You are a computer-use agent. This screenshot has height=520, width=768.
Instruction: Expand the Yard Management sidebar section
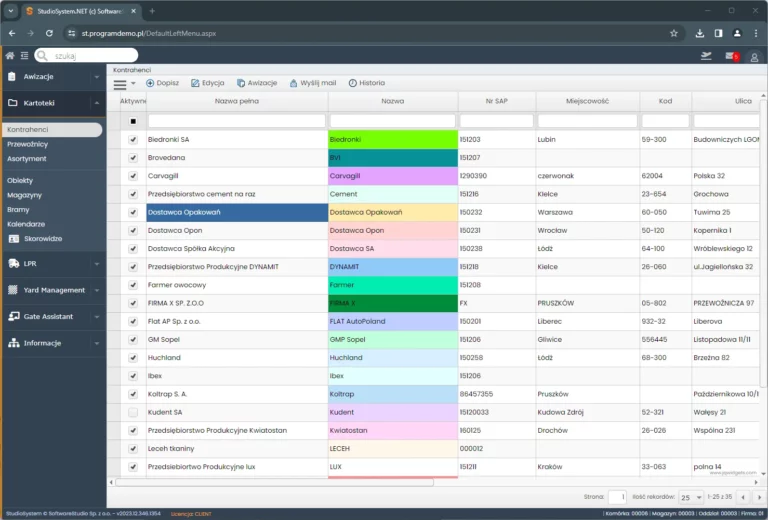pyautogui.click(x=53, y=290)
